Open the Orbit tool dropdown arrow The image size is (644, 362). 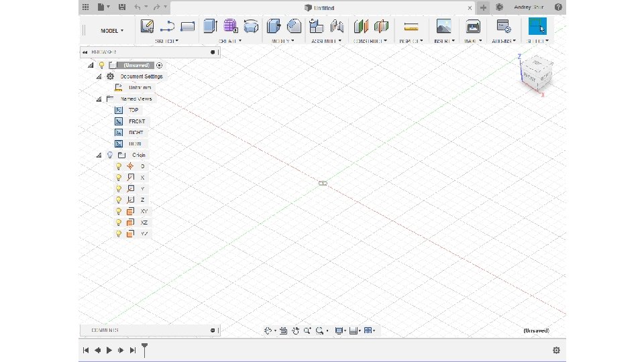coord(275,330)
